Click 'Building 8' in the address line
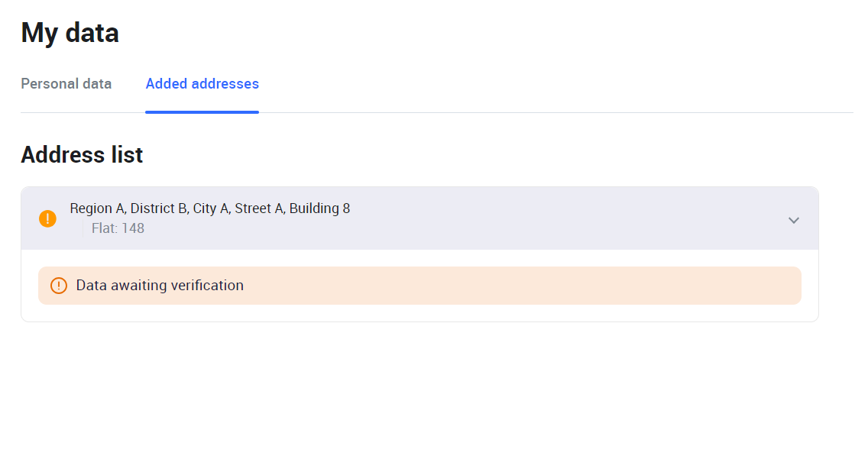The width and height of the screenshot is (868, 475). pyautogui.click(x=319, y=208)
